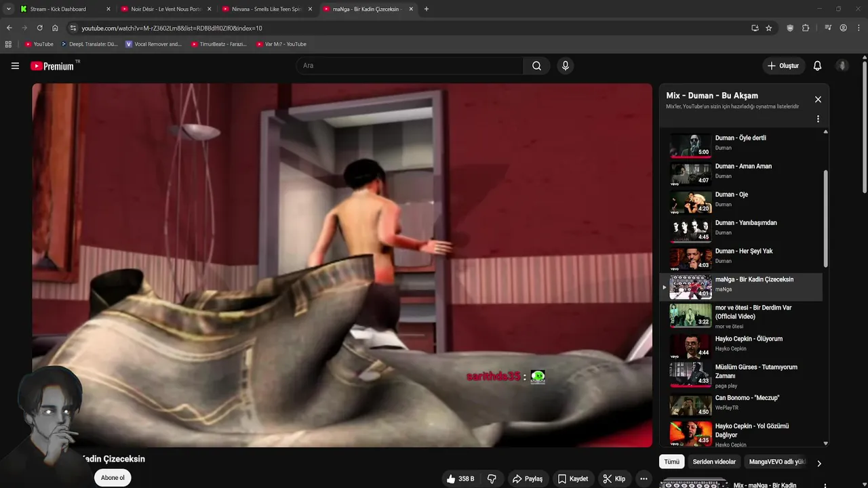Open Var Mı? - YouTube bookmark

[x=281, y=44]
